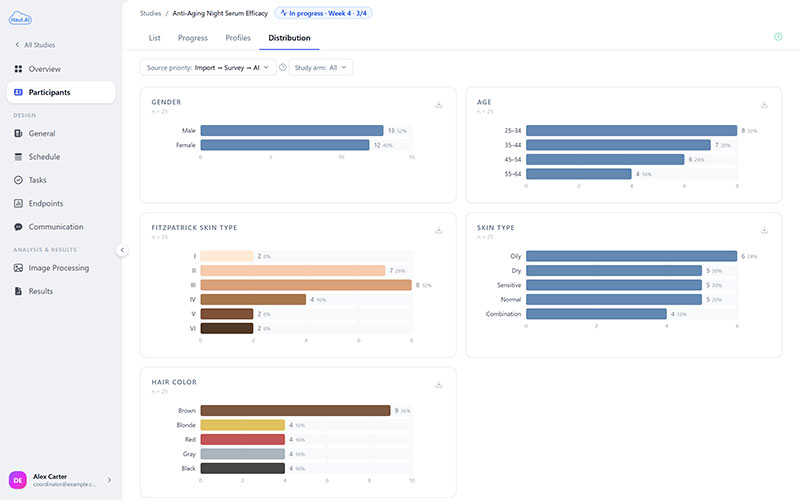Screen dimensions: 800x500
Task: Open Image Processing
Action: coord(61,268)
